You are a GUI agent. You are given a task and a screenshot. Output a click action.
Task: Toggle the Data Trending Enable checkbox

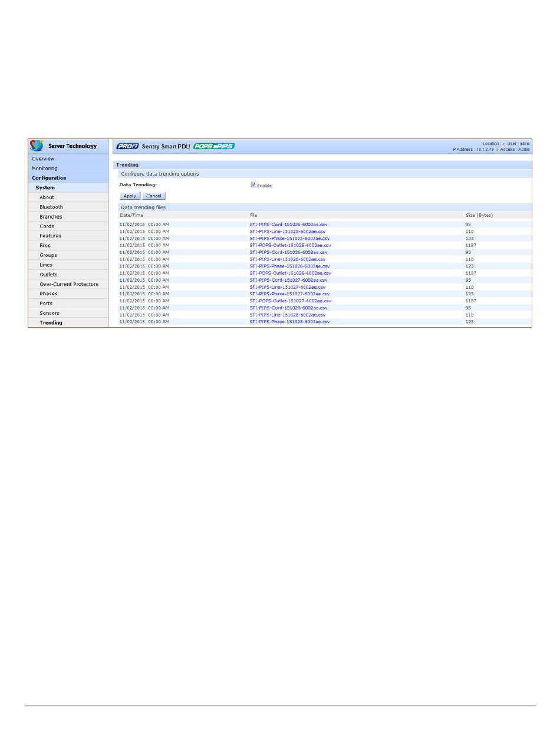point(253,185)
